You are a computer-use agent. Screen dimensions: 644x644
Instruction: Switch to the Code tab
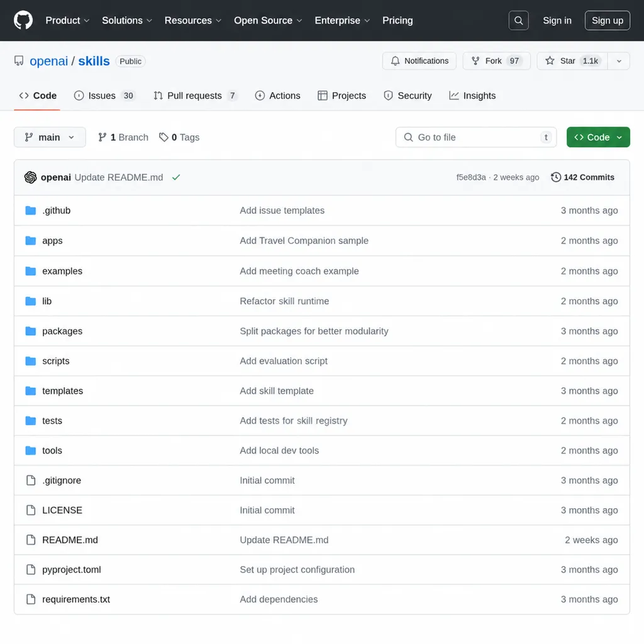[x=37, y=96]
